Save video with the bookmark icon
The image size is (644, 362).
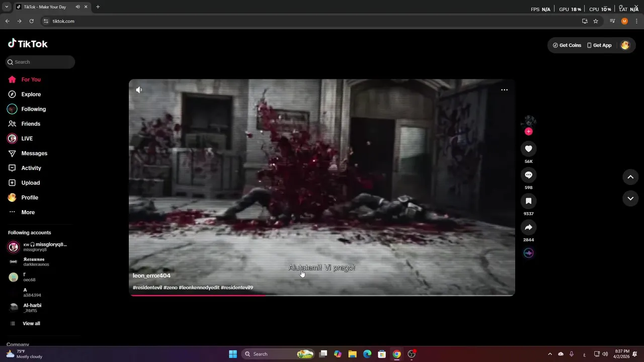(x=528, y=201)
